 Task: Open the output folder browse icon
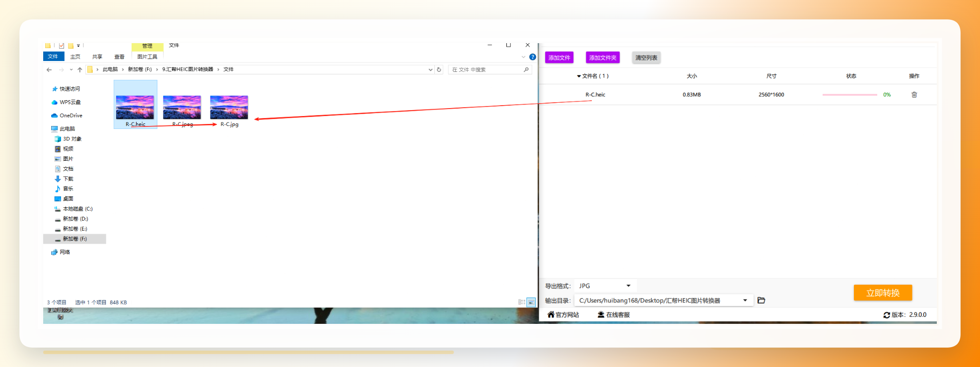(761, 300)
